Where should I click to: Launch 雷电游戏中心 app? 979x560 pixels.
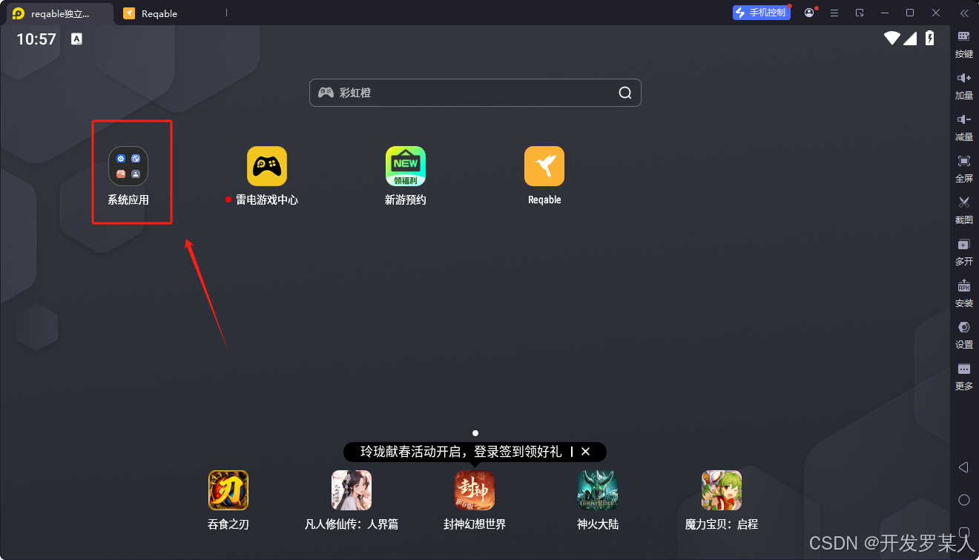[267, 166]
